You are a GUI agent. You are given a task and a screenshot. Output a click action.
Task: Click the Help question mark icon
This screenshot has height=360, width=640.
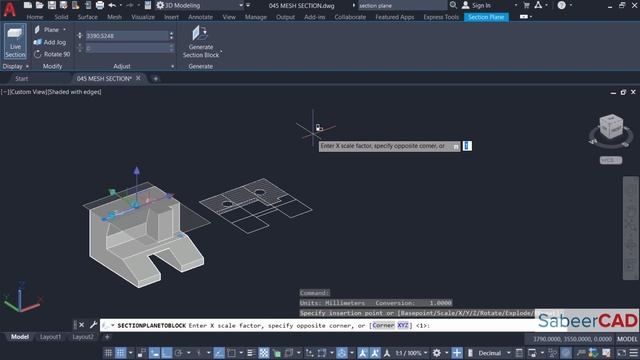(562, 5)
